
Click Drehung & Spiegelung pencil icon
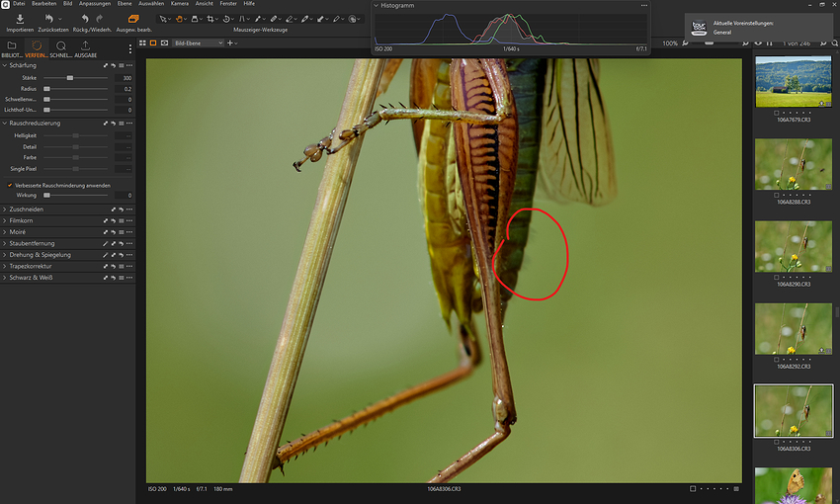[x=106, y=255]
